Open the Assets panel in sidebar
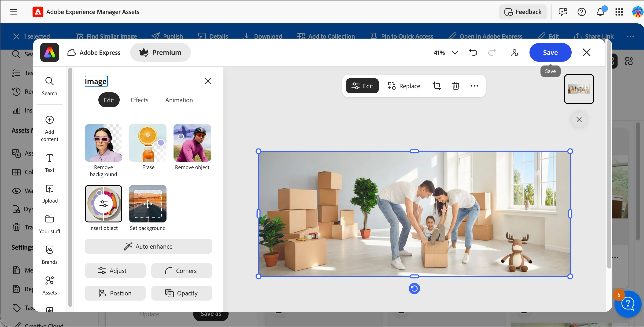Viewport: 644px width, 327px height. pyautogui.click(x=49, y=285)
